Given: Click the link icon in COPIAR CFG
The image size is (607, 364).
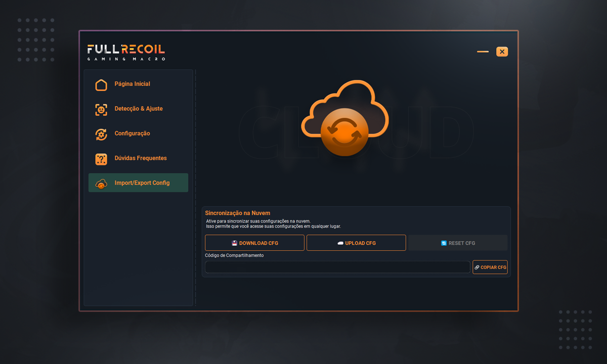Looking at the screenshot, I should [x=477, y=267].
